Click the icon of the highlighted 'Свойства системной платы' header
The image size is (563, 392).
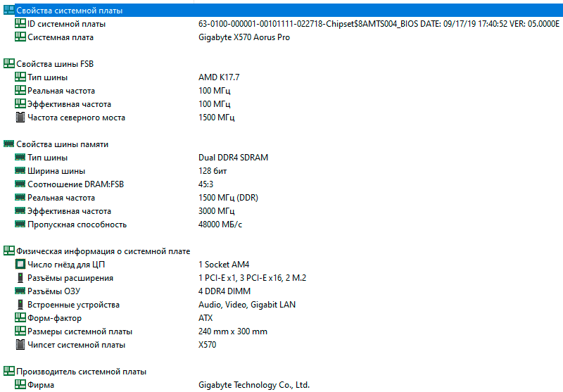(9, 10)
